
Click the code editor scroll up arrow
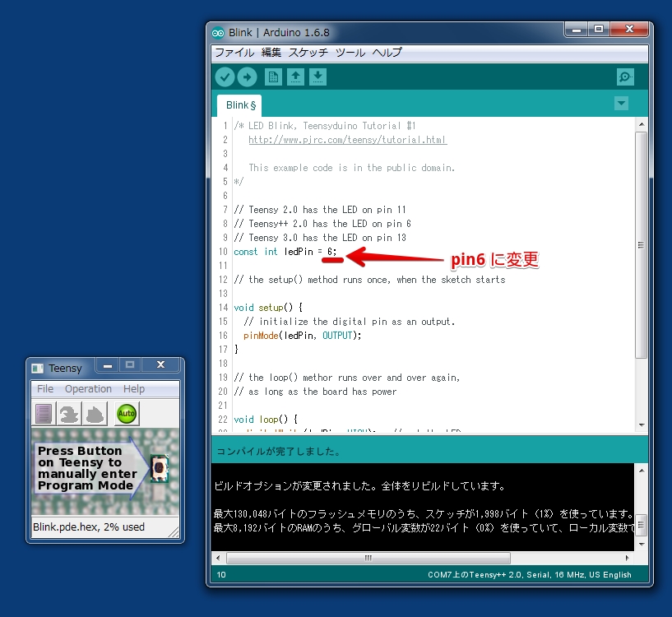(x=641, y=124)
